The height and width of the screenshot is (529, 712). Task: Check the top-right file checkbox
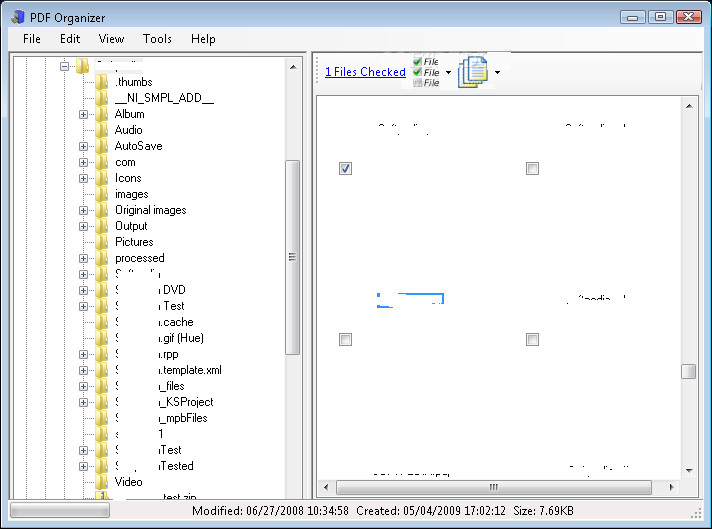(532, 168)
